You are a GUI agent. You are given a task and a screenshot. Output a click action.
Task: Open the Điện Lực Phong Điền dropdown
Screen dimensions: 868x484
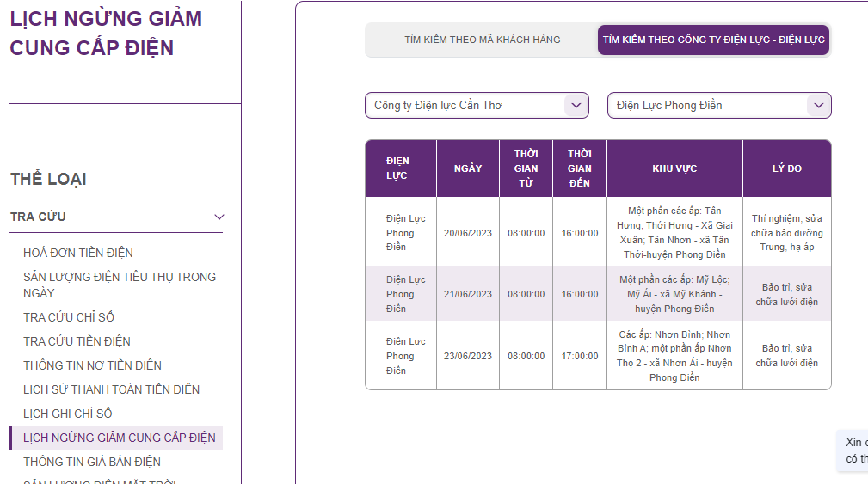coord(719,106)
